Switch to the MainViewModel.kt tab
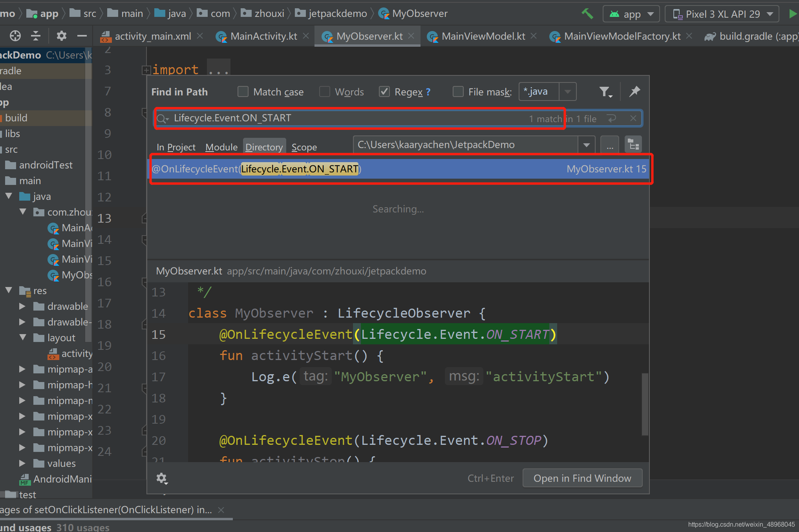Image resolution: width=799 pixels, height=532 pixels. 483,37
